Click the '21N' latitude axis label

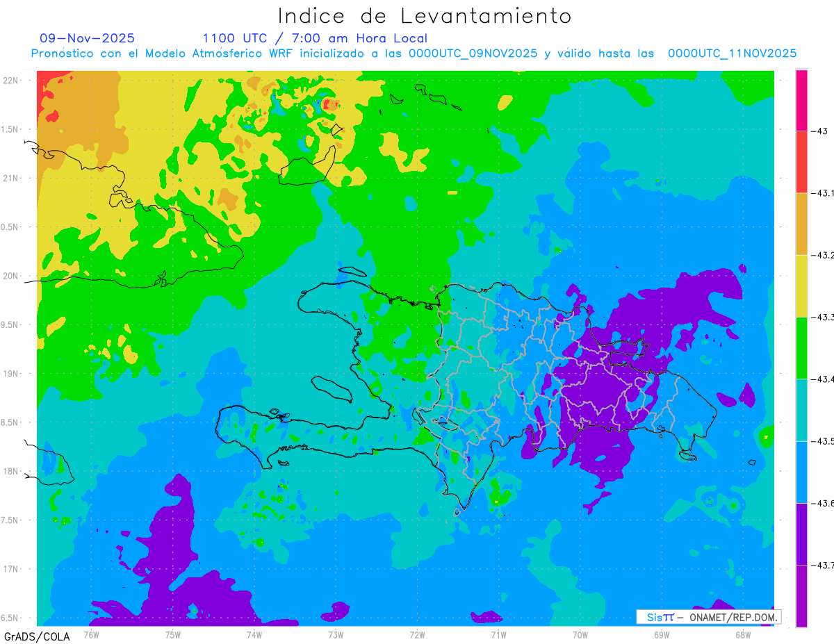coord(11,178)
